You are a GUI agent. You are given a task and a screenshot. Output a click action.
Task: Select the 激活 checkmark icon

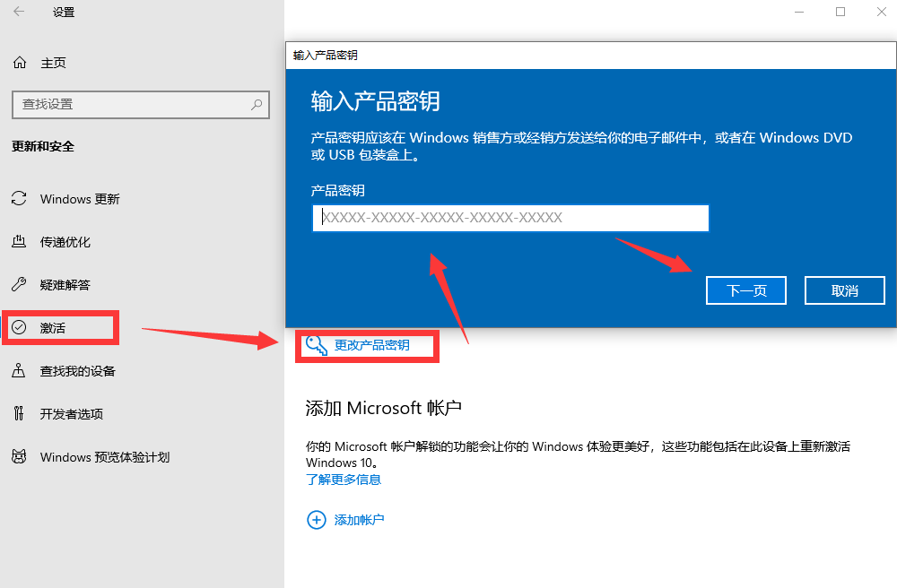[x=19, y=328]
